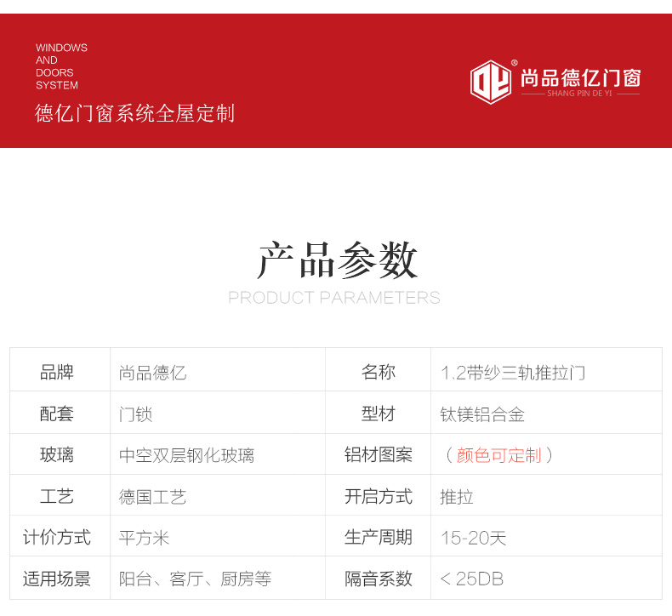Click the 1.2带纱三轨推拉门 product name
Image resolution: width=672 pixels, height=616 pixels.
(513, 373)
